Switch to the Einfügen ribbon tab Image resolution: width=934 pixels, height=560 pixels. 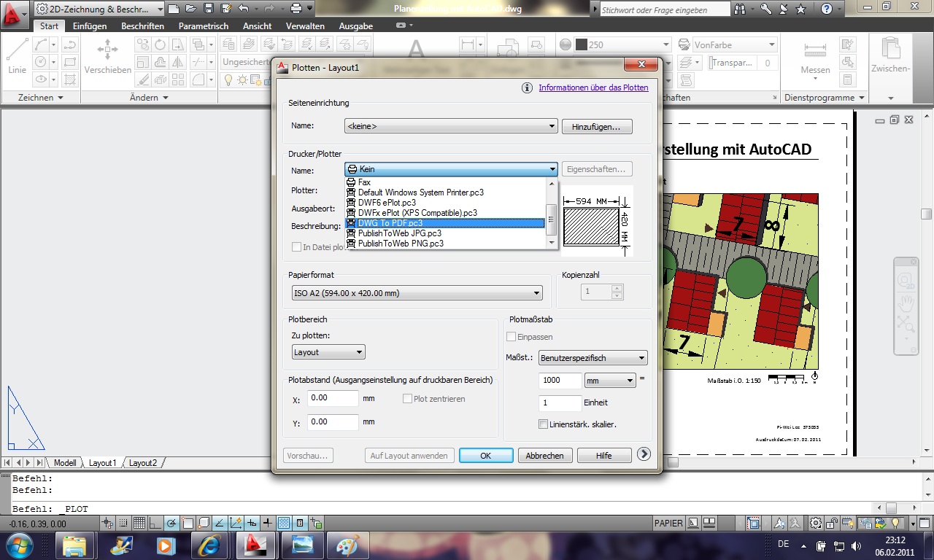[91, 25]
